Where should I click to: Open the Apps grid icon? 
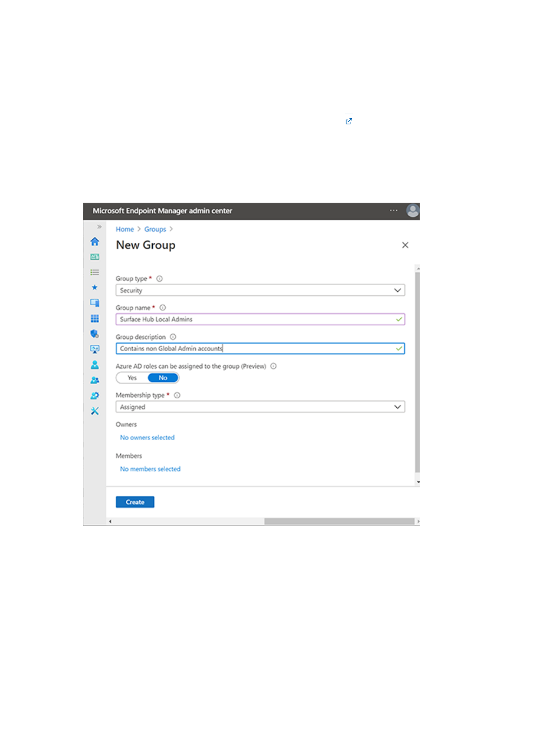pos(95,318)
